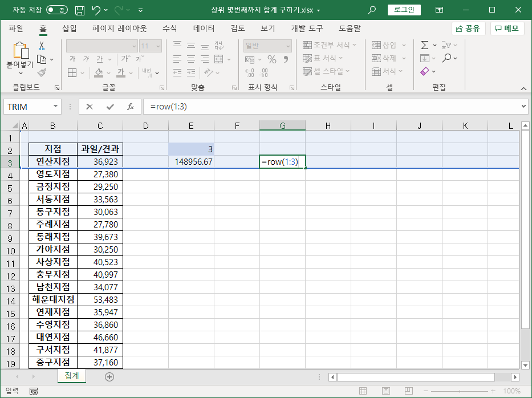
Task: Open the search magnifier in title bar
Action: [x=372, y=10]
